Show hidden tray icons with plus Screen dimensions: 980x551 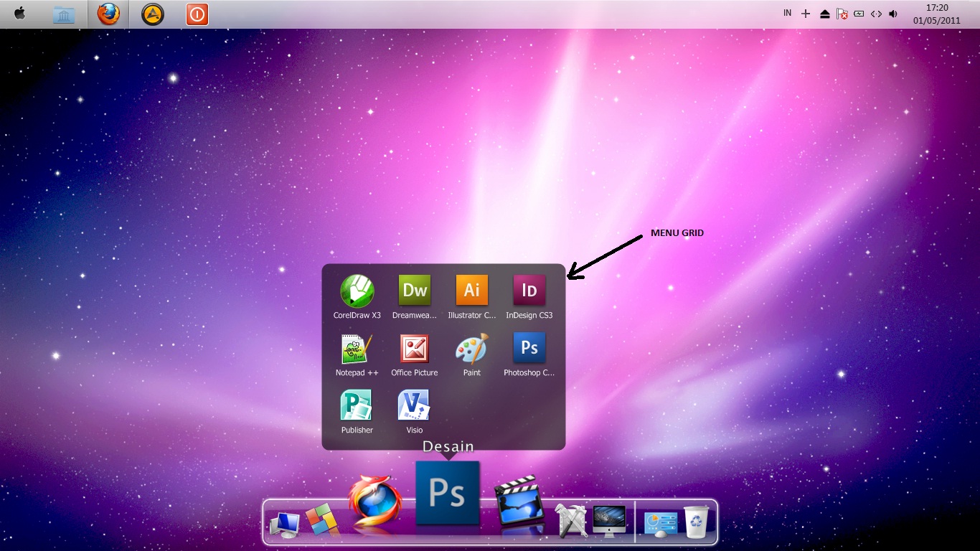click(806, 14)
